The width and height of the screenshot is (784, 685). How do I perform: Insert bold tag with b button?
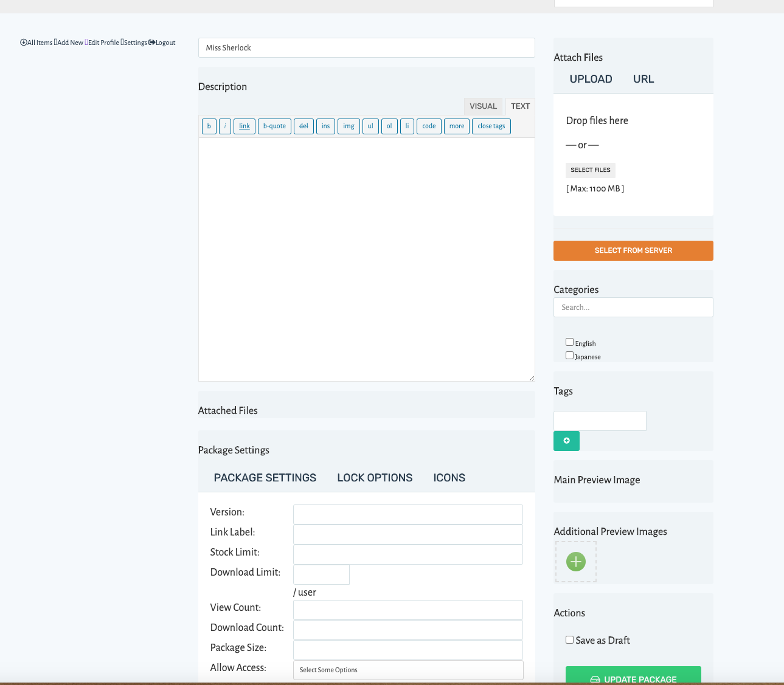tap(209, 126)
